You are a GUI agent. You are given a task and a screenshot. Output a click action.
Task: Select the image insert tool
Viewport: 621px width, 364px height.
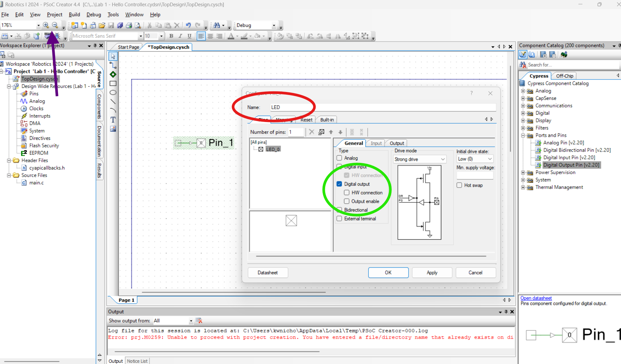click(113, 129)
